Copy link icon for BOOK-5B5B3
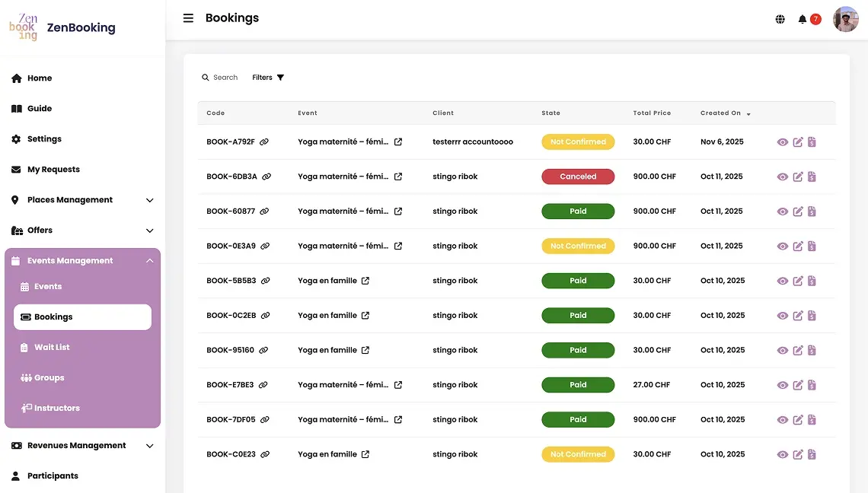Viewport: 868px width, 493px height. (x=266, y=281)
